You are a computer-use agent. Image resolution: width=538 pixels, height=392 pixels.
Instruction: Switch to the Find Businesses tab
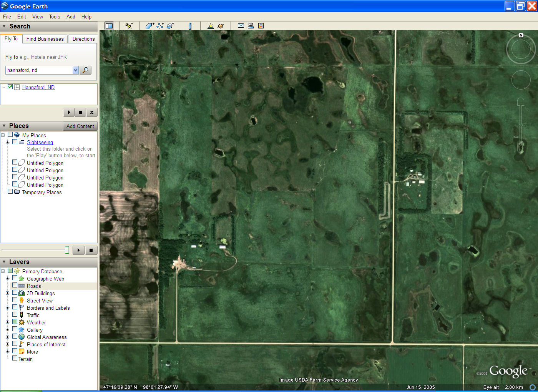tap(45, 39)
